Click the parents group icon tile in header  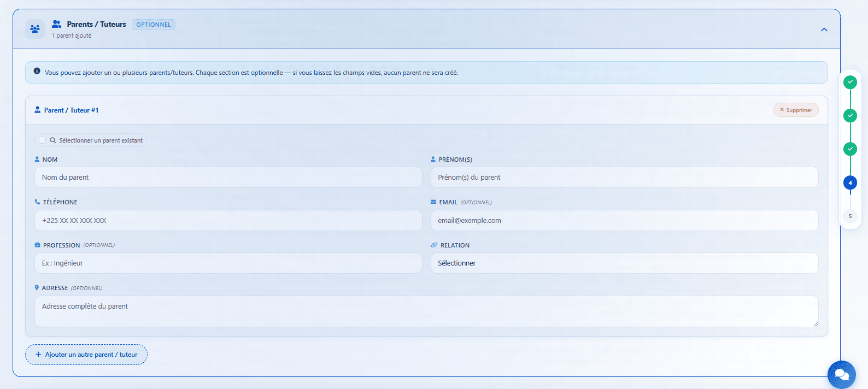(35, 29)
